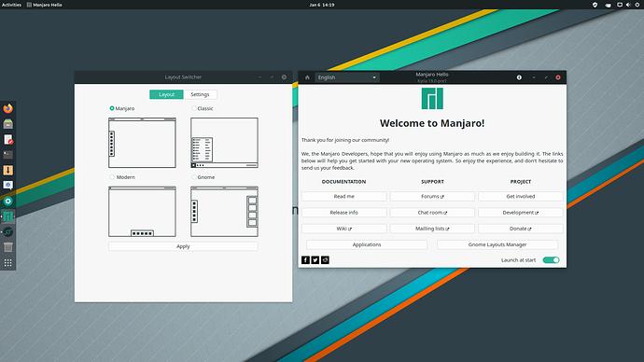The image size is (644, 362).
Task: Select the Manjaro layout preview thumbnail
Action: 142,143
